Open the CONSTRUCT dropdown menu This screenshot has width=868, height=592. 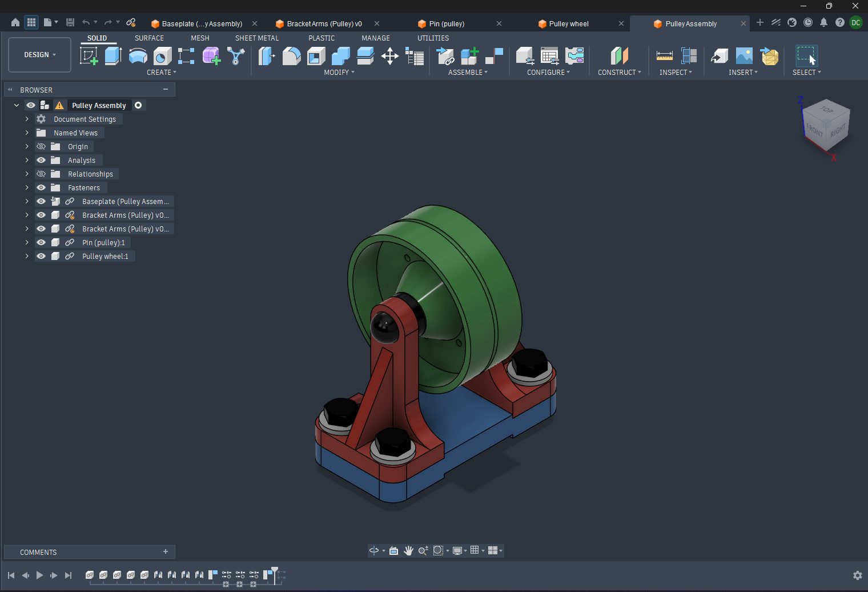[x=620, y=73]
